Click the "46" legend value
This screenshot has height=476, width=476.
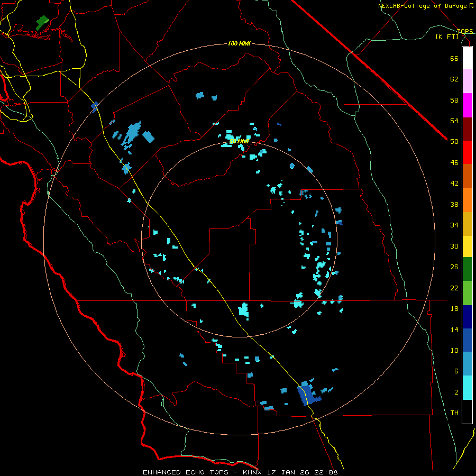click(454, 163)
